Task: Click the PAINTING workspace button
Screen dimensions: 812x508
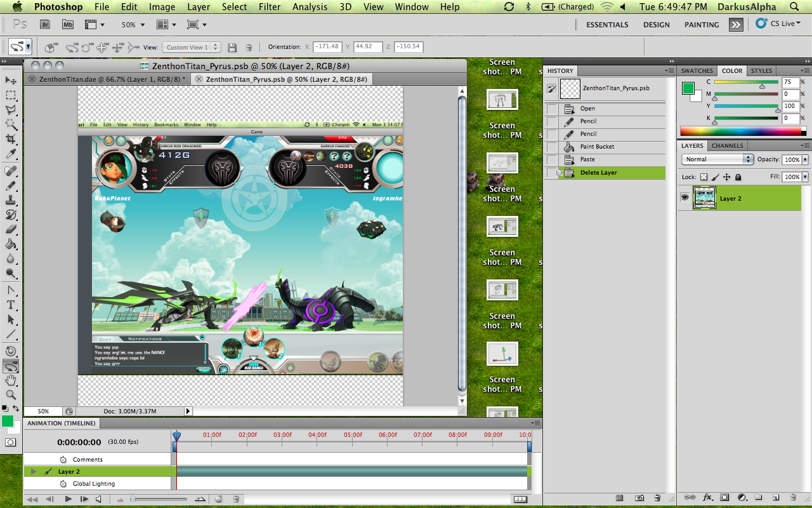Action: pyautogui.click(x=701, y=25)
